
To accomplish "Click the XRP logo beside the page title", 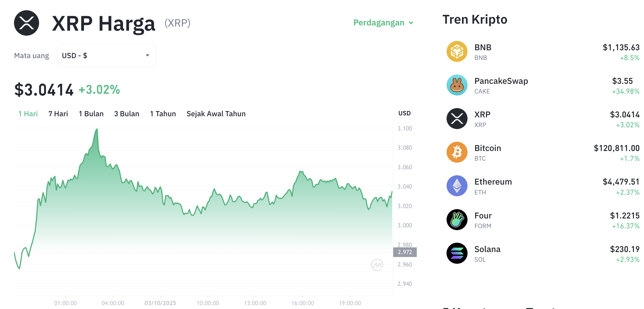I will click(x=27, y=23).
